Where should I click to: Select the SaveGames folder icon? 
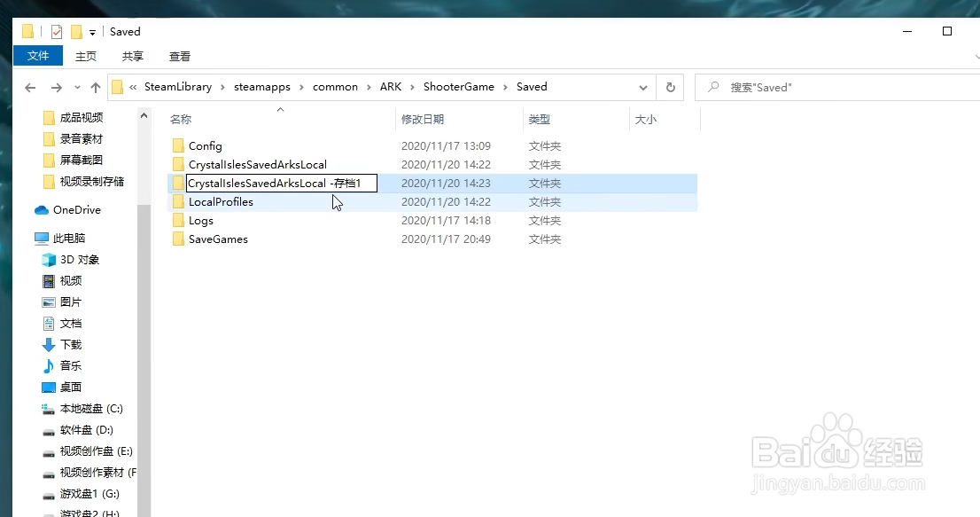point(178,239)
